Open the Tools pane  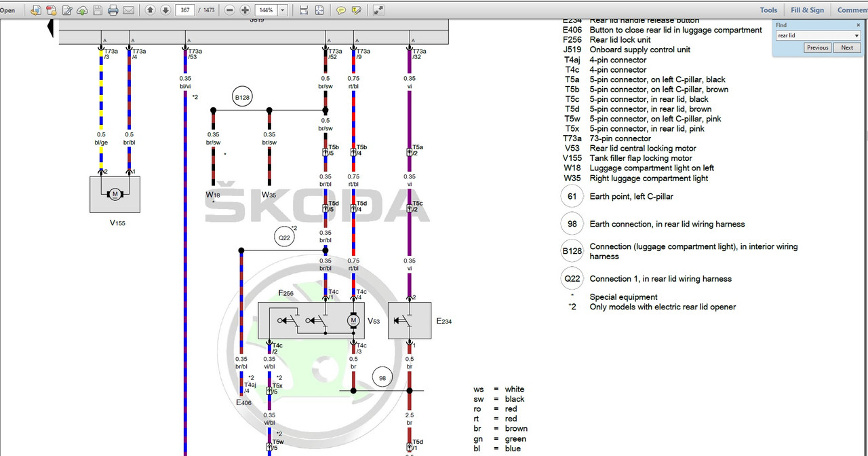point(768,10)
